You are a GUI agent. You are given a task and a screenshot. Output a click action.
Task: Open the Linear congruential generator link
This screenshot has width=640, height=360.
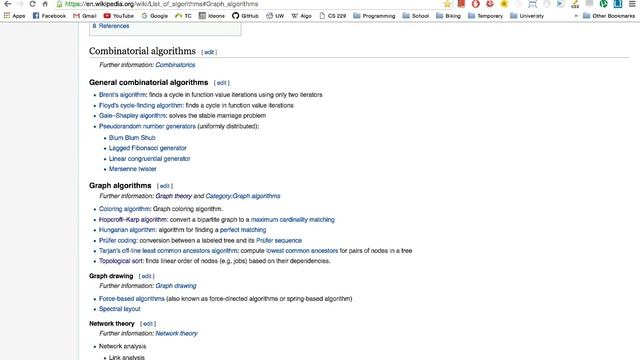click(149, 159)
